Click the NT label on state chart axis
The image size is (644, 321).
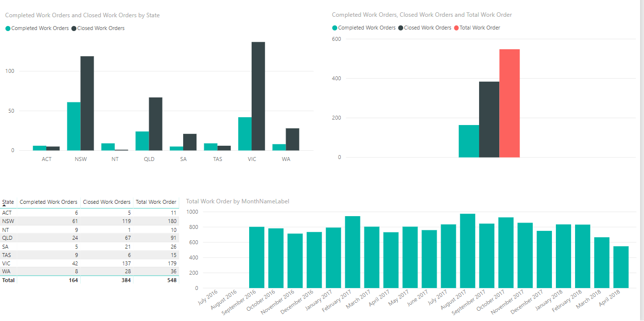click(x=115, y=159)
